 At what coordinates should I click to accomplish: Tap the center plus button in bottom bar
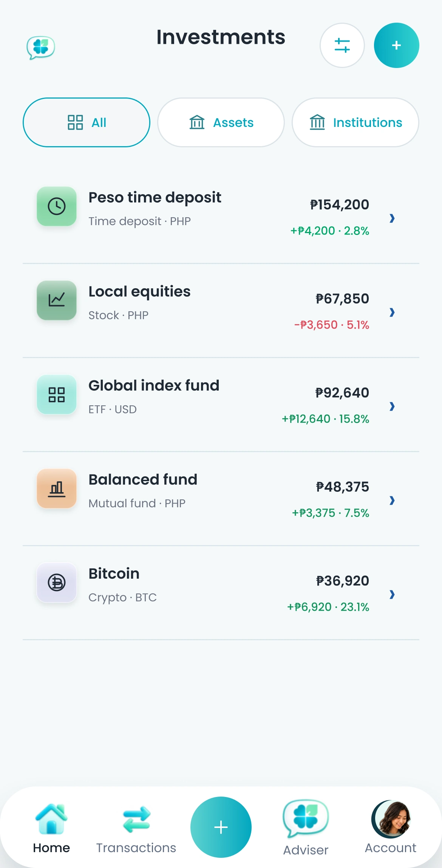221,827
